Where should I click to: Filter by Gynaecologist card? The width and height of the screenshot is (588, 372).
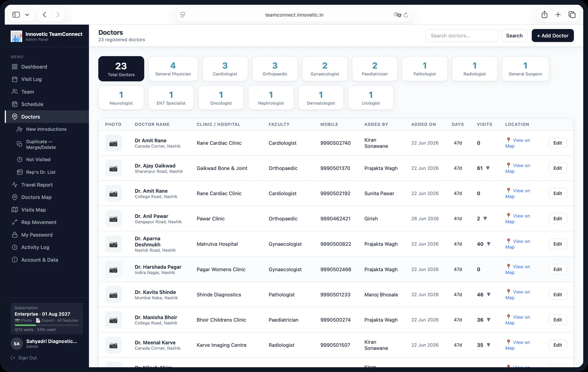(x=325, y=69)
